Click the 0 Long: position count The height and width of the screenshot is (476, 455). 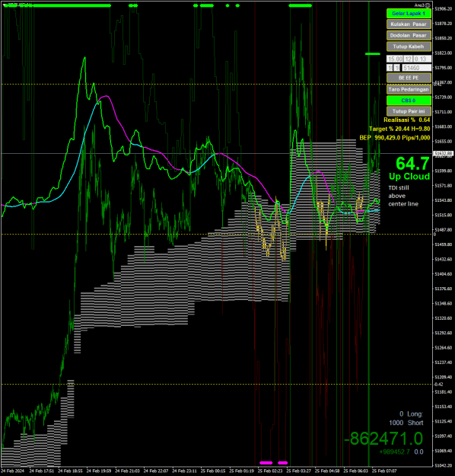(411, 414)
